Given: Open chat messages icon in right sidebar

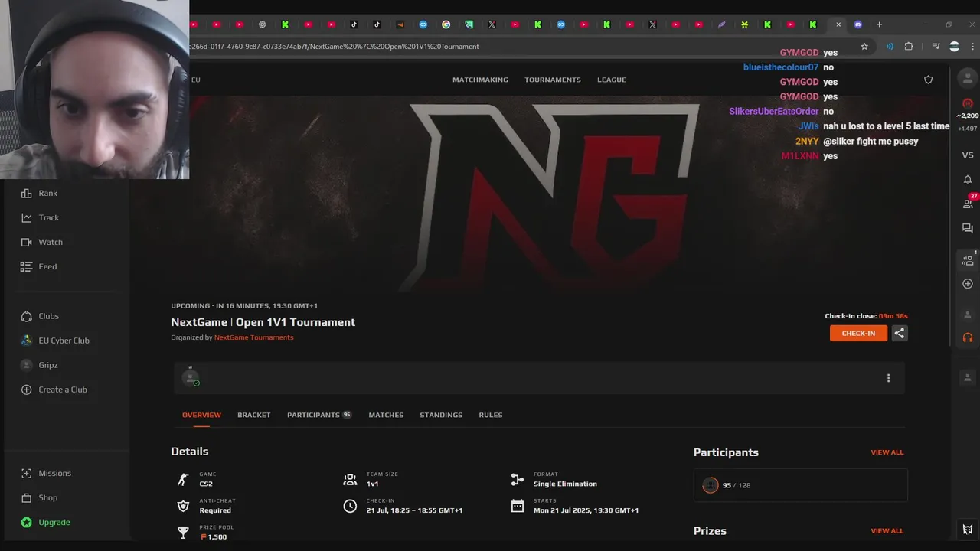Looking at the screenshot, I should coord(968,228).
